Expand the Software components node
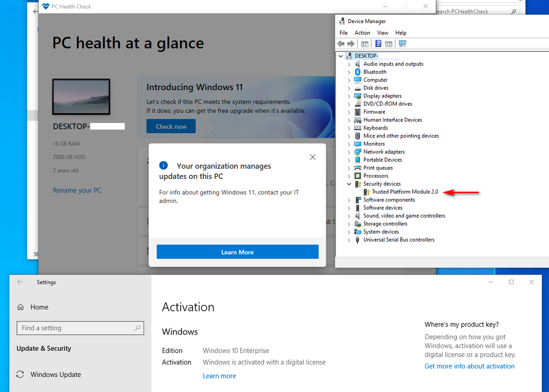Screen dimensions: 549x392 [349, 200]
